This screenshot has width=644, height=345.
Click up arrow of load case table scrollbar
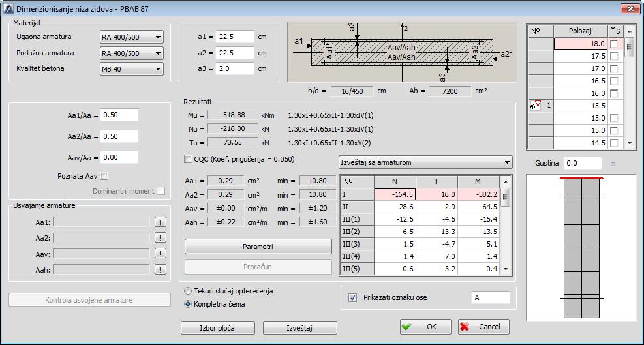tap(506, 181)
